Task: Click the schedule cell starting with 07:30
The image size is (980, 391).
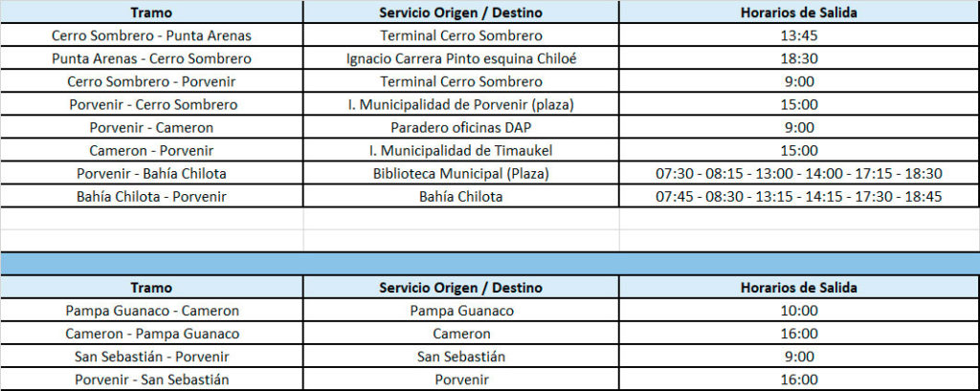Action: [799, 173]
